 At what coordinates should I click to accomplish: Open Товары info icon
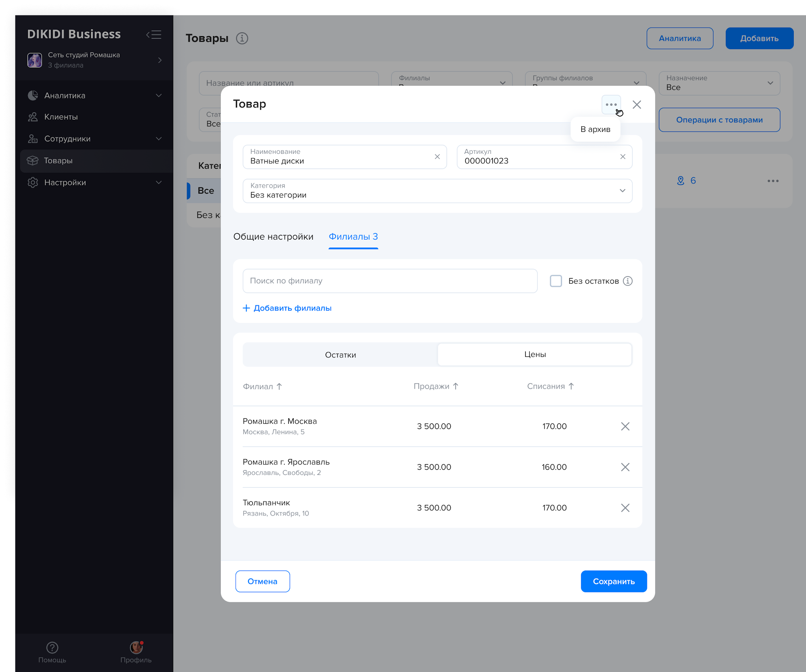(x=242, y=38)
